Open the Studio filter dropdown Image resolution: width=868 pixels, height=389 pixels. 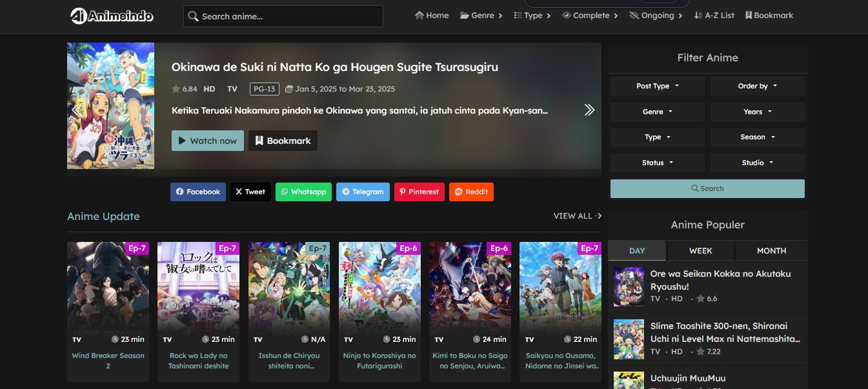pos(758,163)
